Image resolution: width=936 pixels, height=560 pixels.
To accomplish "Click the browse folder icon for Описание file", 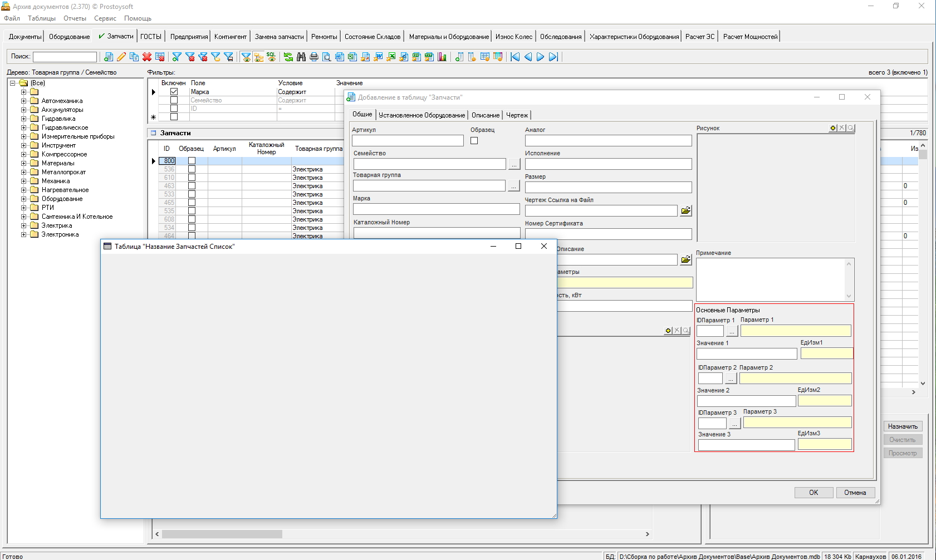I will [x=685, y=259].
